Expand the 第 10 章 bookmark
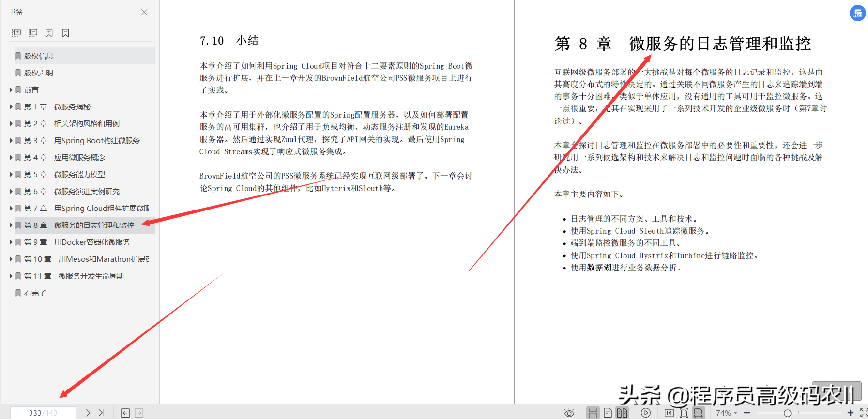 [x=11, y=259]
